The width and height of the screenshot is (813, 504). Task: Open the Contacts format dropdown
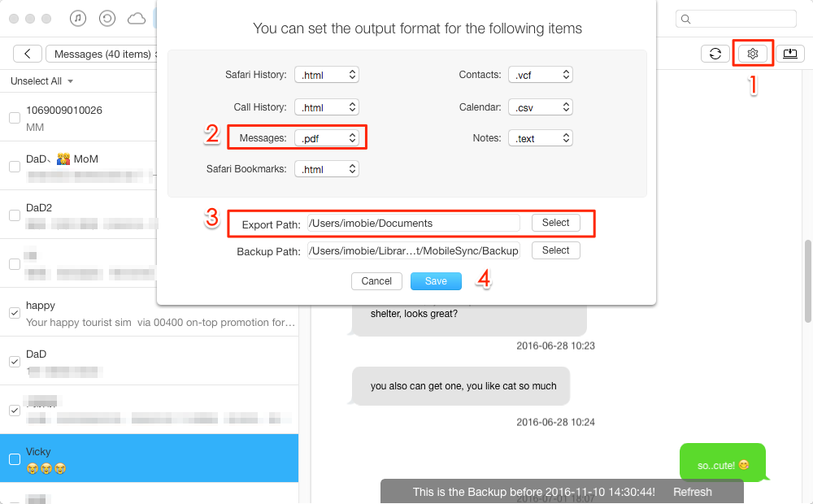click(x=541, y=75)
